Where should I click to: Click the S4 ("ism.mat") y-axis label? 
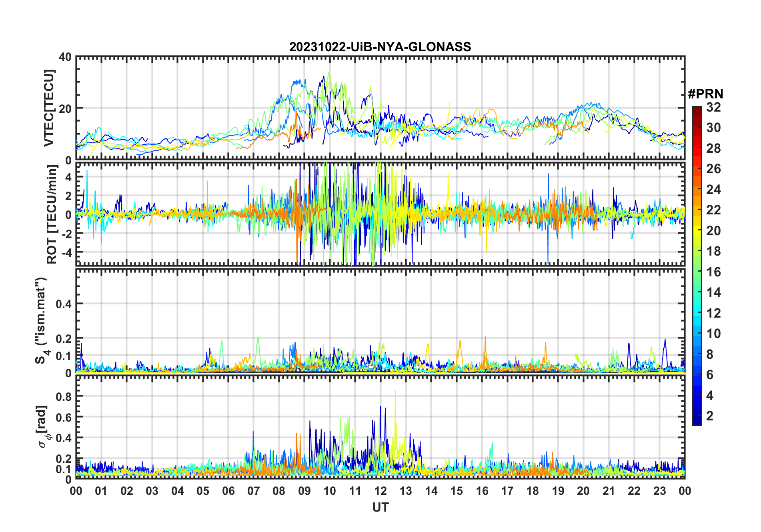pos(41,320)
